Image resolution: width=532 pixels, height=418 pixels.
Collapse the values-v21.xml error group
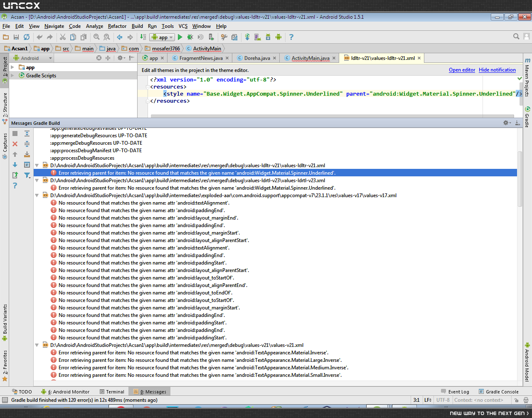click(x=37, y=345)
